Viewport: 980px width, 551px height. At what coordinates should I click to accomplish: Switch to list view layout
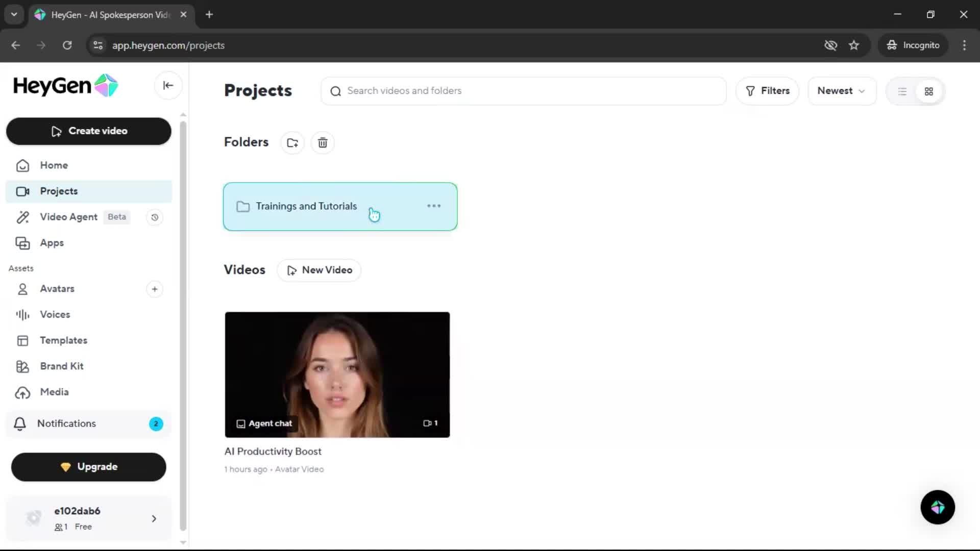[902, 91]
